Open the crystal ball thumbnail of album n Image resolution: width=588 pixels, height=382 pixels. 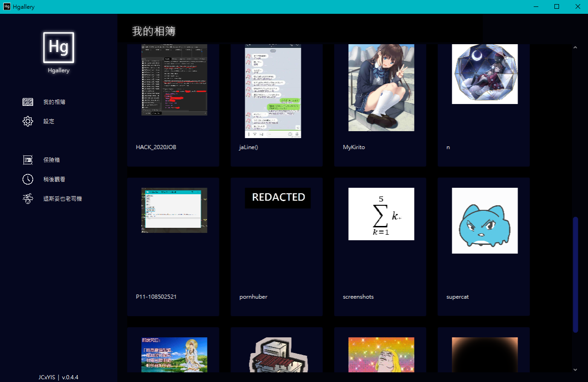click(x=485, y=74)
